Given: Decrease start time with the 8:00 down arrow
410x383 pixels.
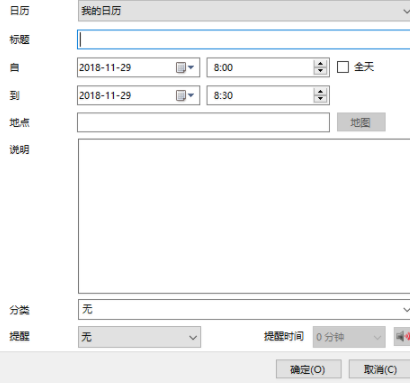Looking at the screenshot, I should point(320,71).
